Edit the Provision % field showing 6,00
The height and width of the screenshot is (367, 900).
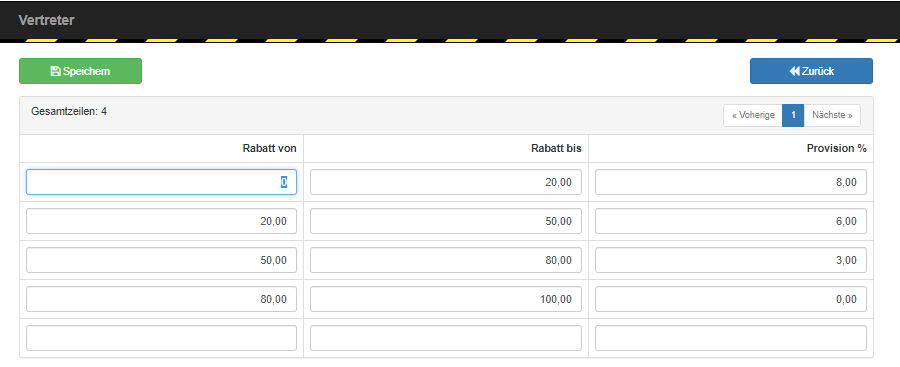[x=731, y=221]
